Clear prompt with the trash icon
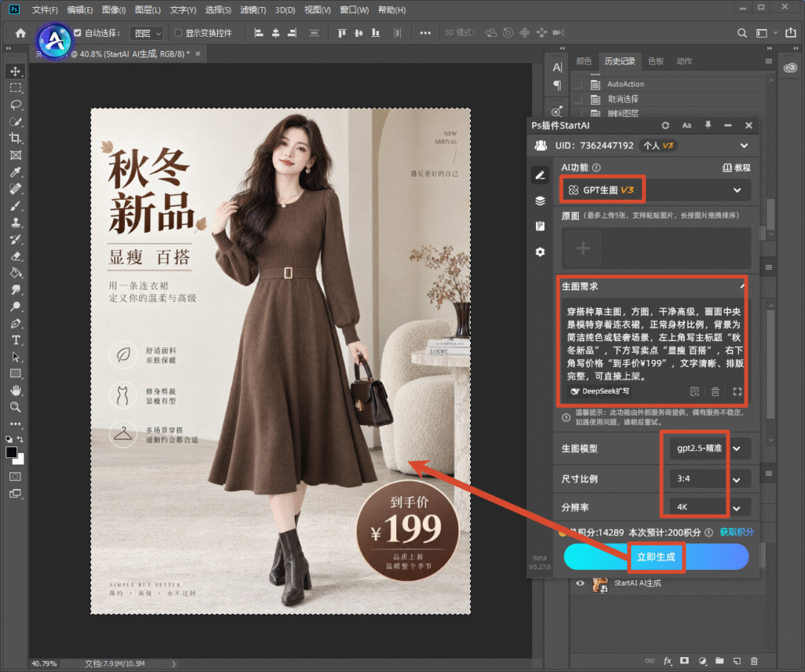This screenshot has width=805, height=672. point(715,391)
